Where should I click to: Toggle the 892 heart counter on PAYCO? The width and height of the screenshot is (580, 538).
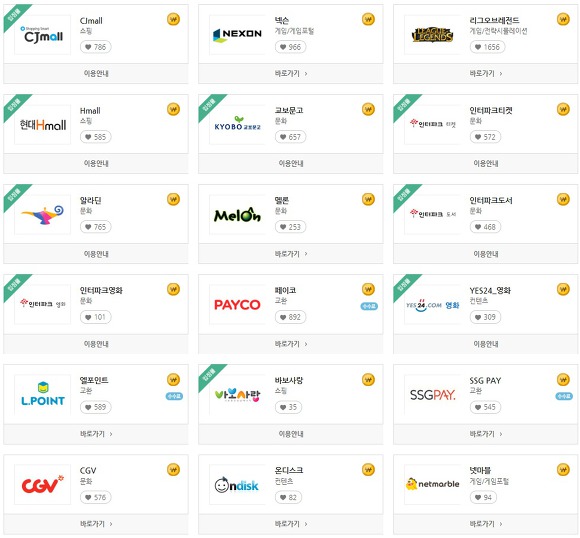tap(290, 317)
